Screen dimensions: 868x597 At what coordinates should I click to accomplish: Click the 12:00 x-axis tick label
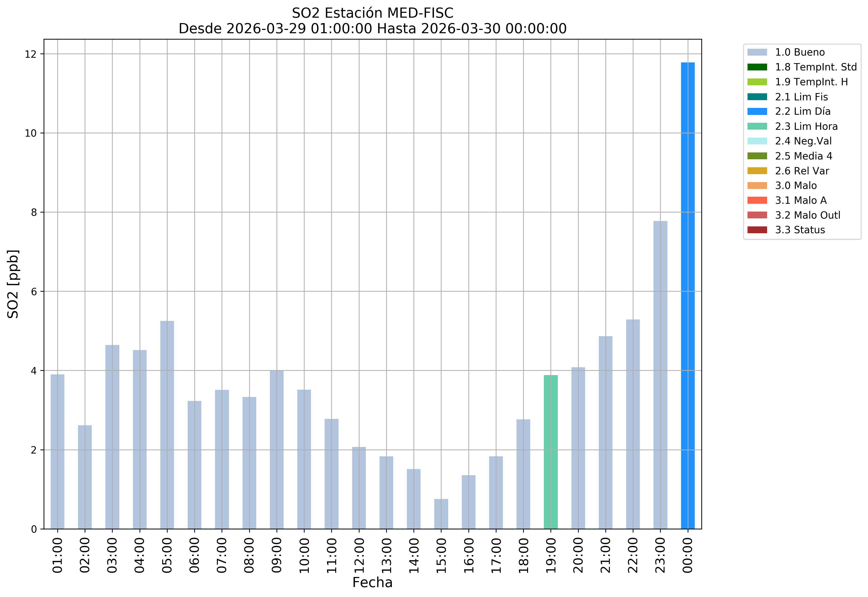click(x=359, y=556)
